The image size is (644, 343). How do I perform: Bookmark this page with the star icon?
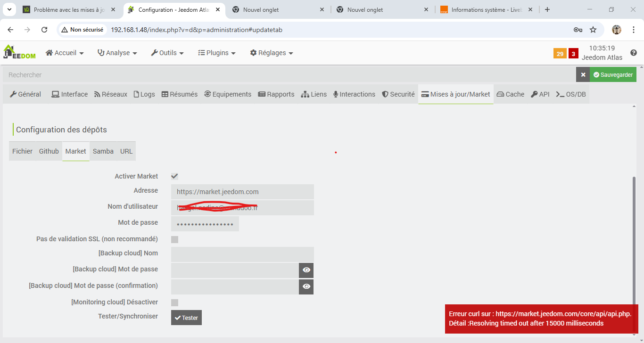click(x=593, y=30)
